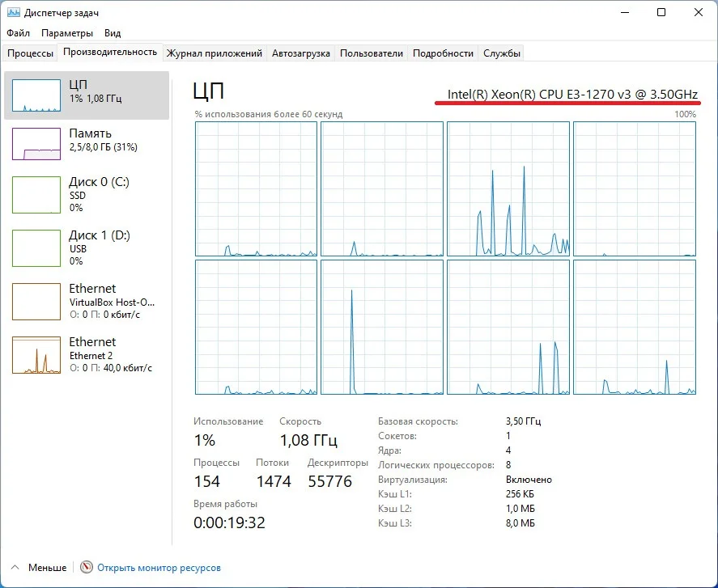Image resolution: width=718 pixels, height=588 pixels.
Task: Click the Виртуализация Включено value
Action: coord(529,480)
